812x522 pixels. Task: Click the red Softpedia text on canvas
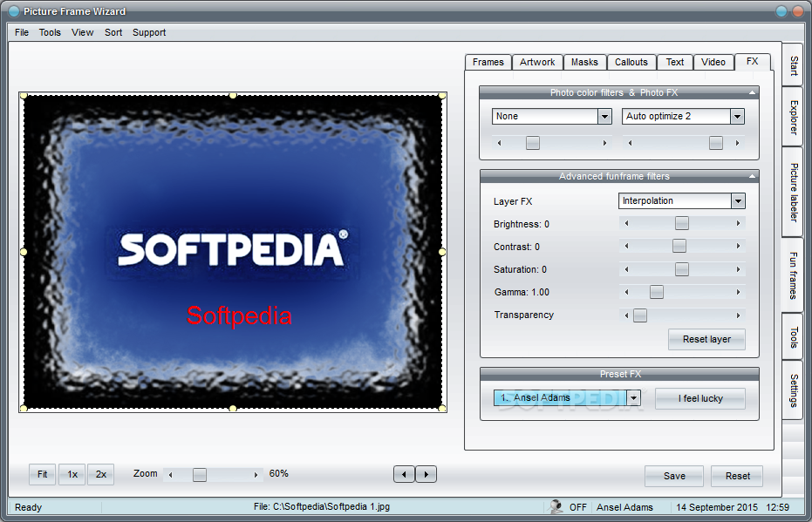click(239, 316)
